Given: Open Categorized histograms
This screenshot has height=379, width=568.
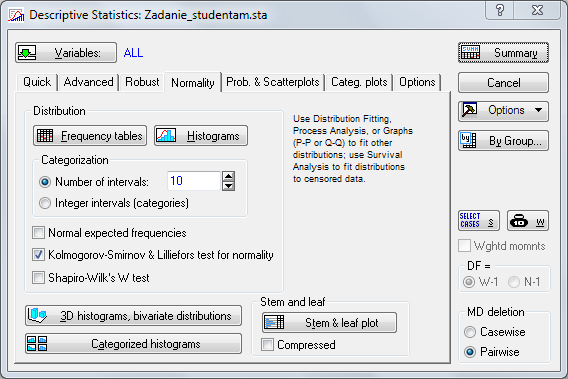Looking at the screenshot, I should (133, 343).
